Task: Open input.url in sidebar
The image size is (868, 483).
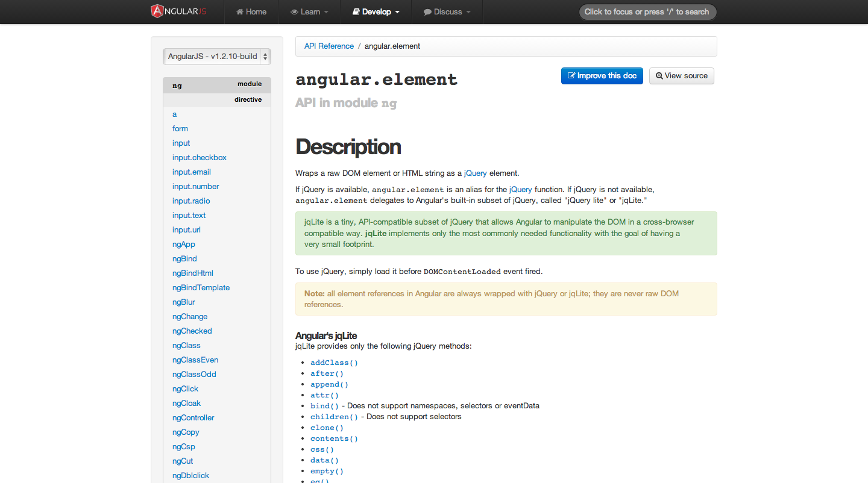Action: tap(186, 230)
